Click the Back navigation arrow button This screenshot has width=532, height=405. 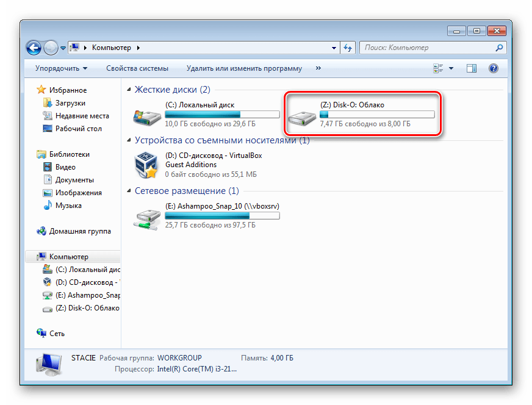pos(34,48)
